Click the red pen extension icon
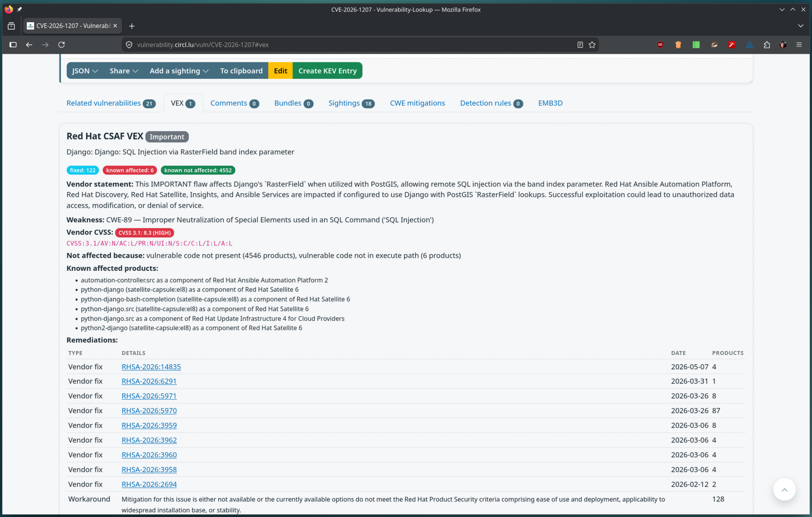 732,45
